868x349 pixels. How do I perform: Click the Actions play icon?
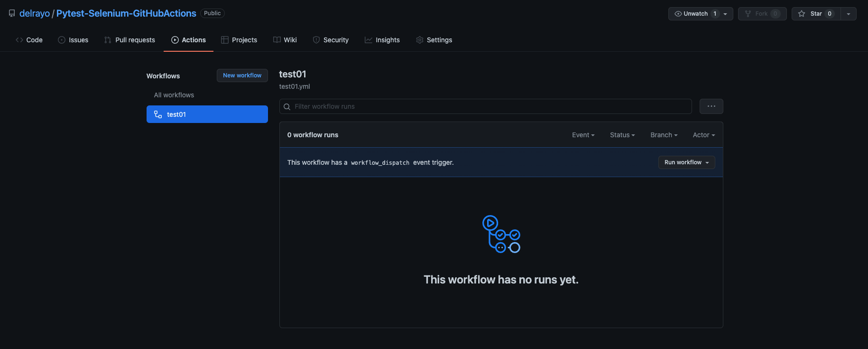click(175, 40)
